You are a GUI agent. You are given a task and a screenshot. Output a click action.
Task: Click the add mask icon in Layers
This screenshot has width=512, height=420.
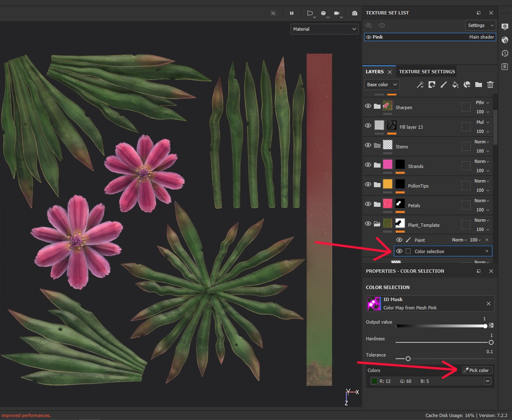[x=432, y=85]
